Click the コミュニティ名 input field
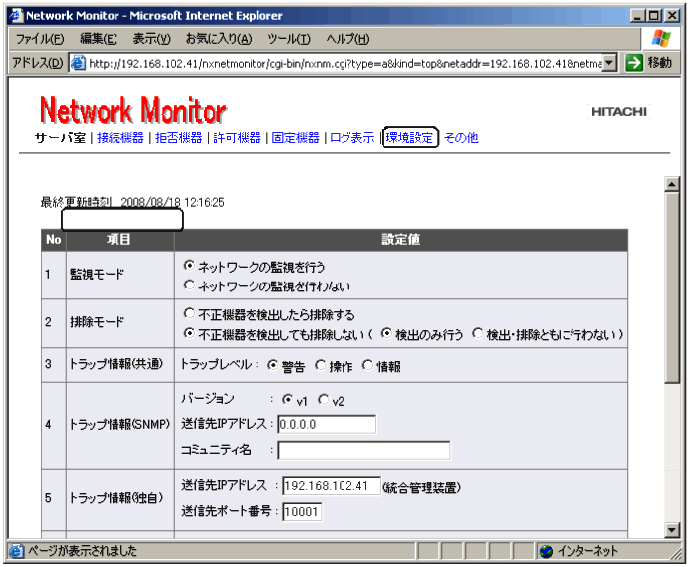The height and width of the screenshot is (567, 688). coord(364,451)
